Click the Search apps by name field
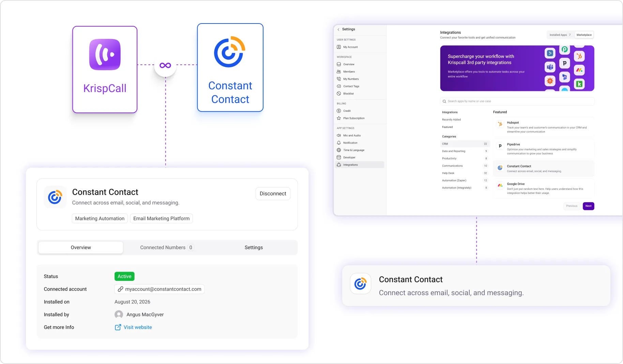The height and width of the screenshot is (364, 623). tap(517, 101)
